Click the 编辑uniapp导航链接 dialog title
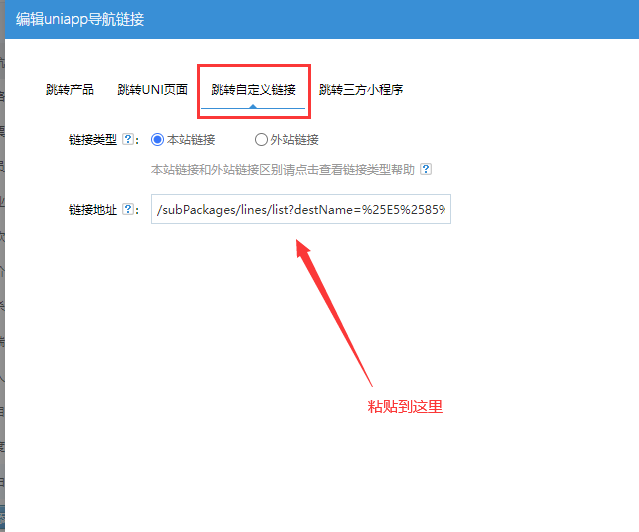Image resolution: width=639 pixels, height=532 pixels. [x=80, y=20]
